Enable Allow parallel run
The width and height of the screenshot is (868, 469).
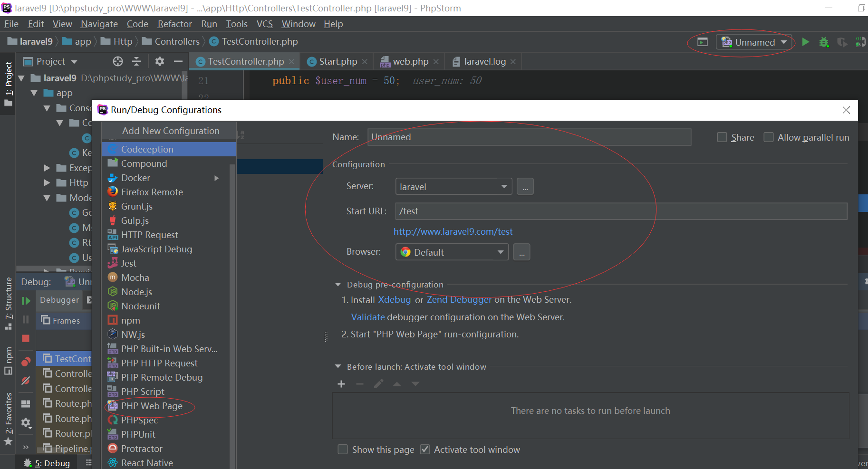(769, 137)
